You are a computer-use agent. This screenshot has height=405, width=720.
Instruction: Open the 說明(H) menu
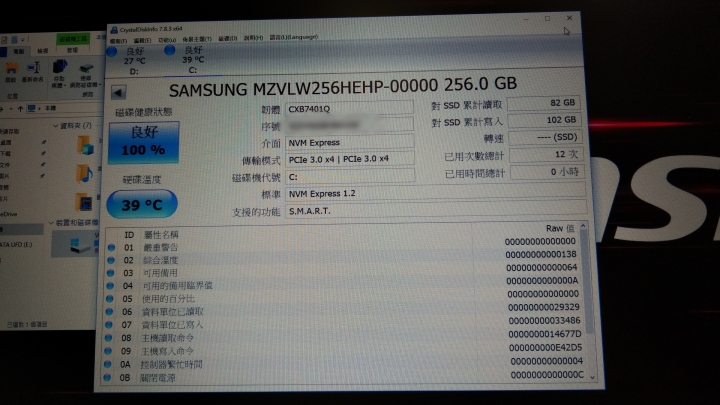[x=253, y=38]
